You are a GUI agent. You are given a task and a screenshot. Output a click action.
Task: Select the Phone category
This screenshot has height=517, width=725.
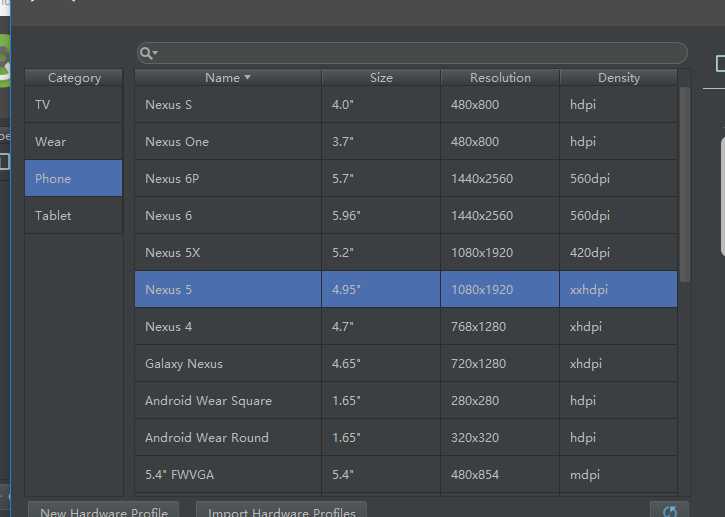click(x=74, y=178)
